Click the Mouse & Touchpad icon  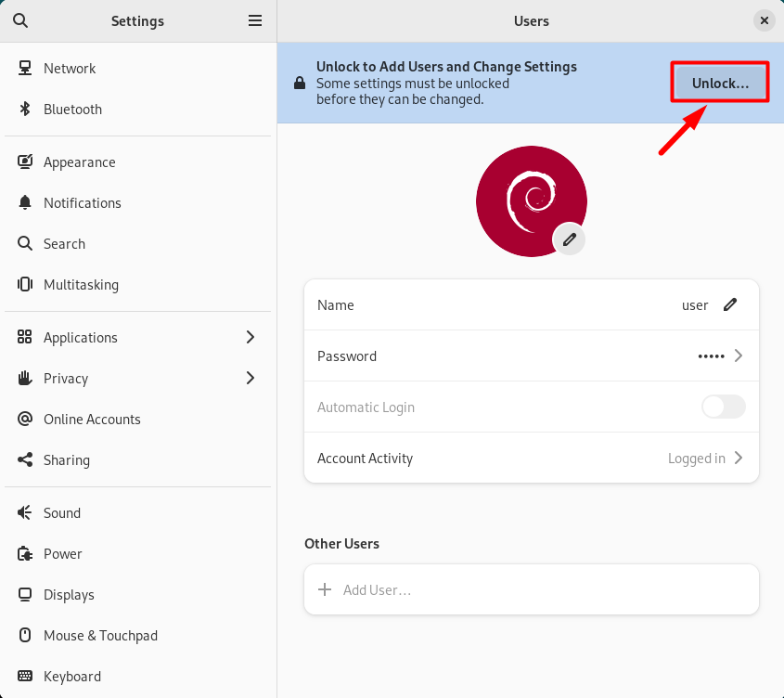pyautogui.click(x=24, y=635)
